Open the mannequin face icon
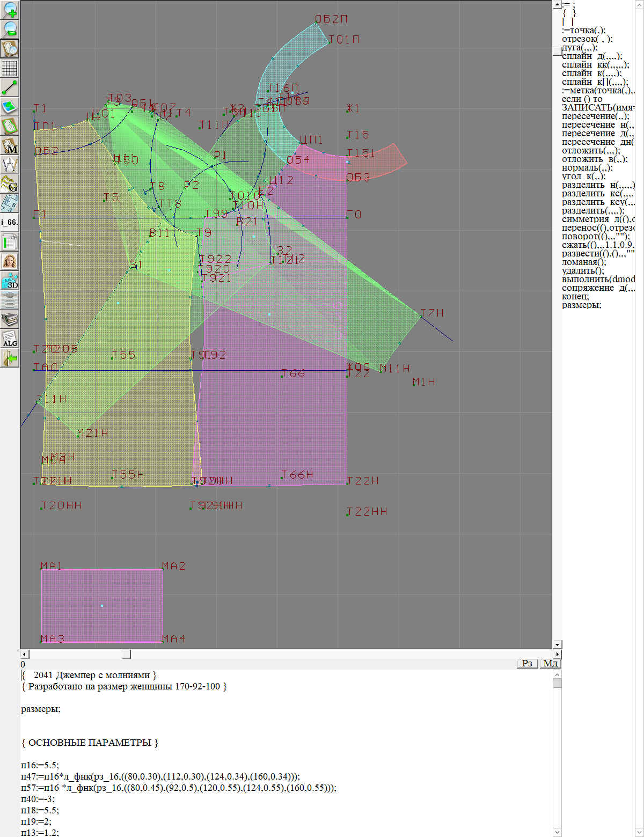 tap(10, 261)
